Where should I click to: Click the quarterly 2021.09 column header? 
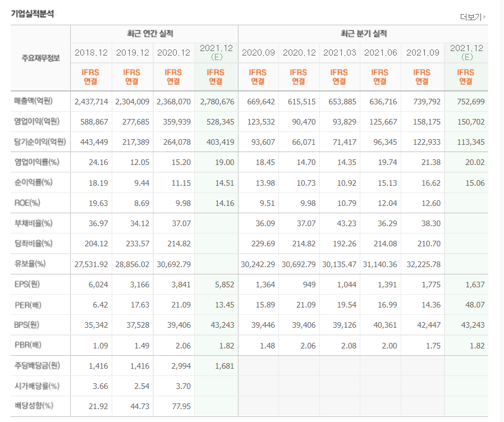pos(423,52)
